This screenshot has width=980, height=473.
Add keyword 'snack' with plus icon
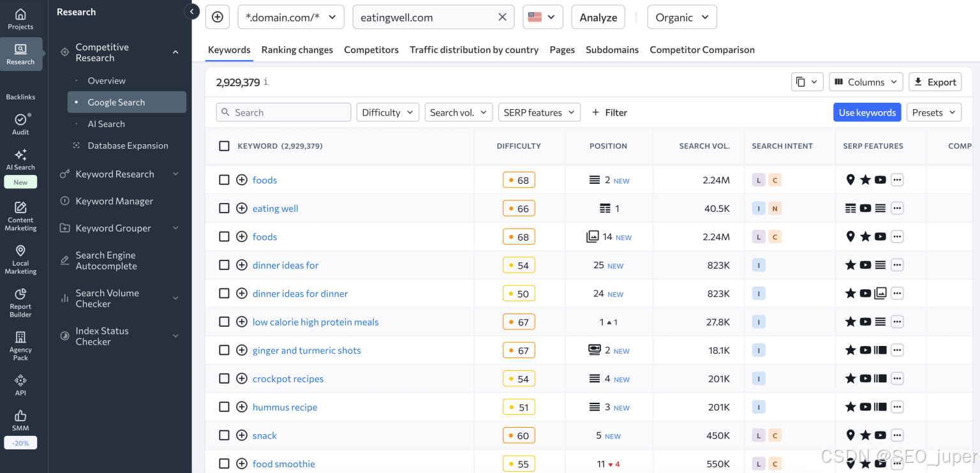242,435
